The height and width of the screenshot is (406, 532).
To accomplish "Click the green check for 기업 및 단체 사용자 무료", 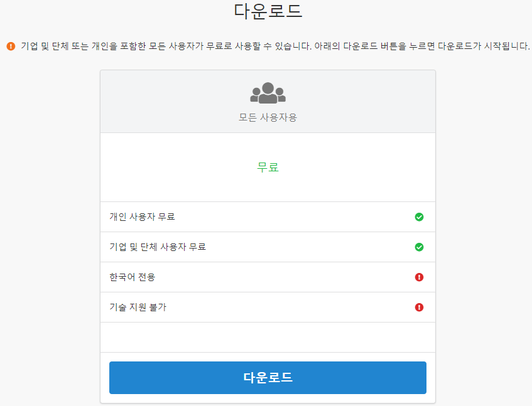I will tap(419, 247).
